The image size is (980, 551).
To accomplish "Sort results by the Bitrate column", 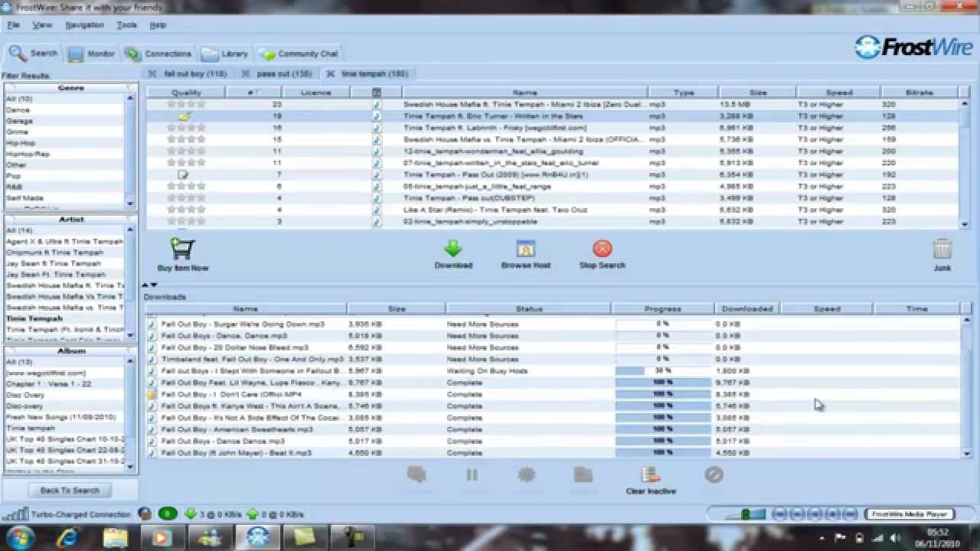I will coord(919,93).
